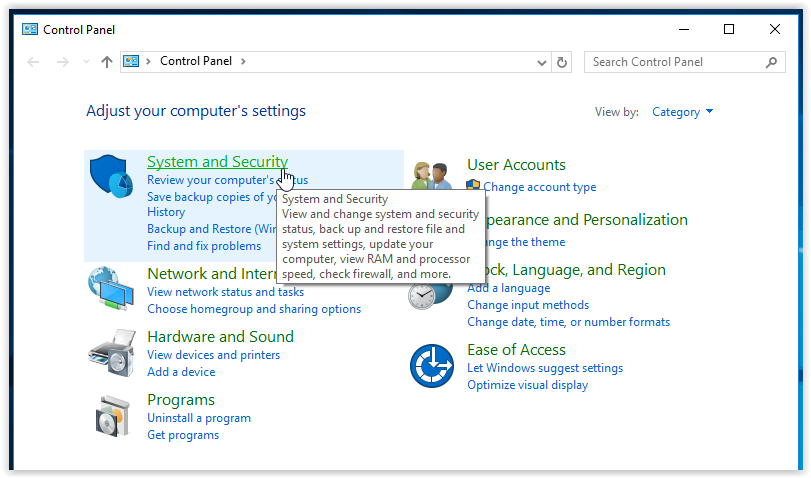Click Change account type

(x=539, y=187)
